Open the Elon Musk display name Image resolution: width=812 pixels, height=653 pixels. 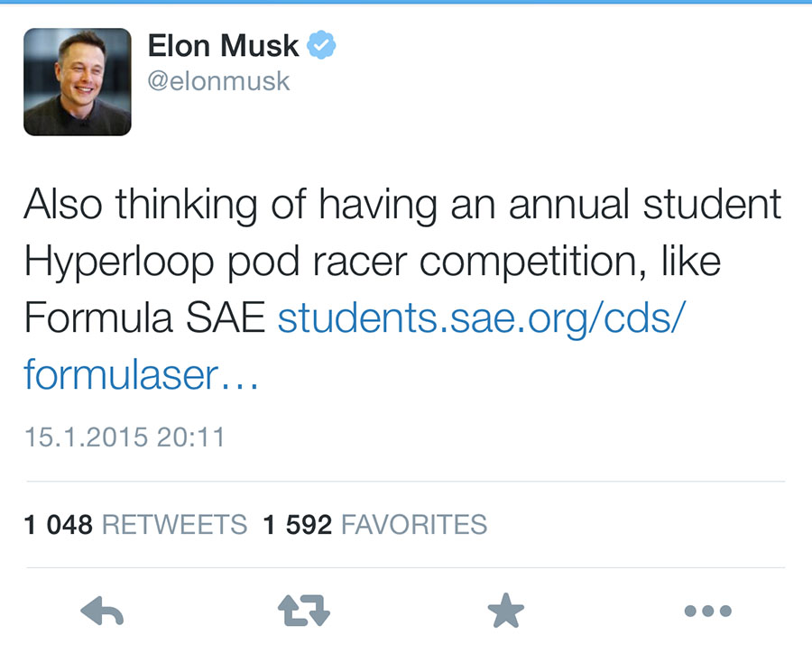[223, 46]
